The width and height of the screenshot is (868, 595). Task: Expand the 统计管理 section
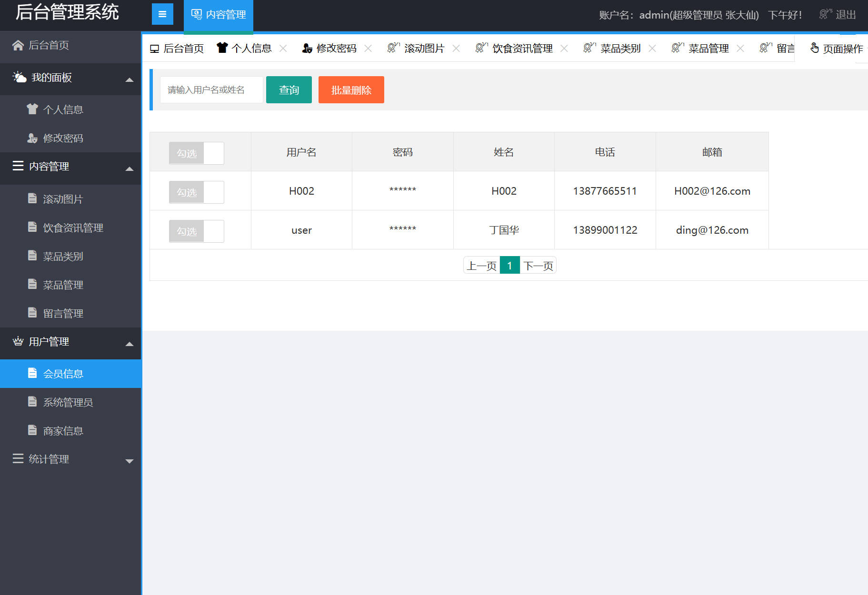(x=129, y=460)
